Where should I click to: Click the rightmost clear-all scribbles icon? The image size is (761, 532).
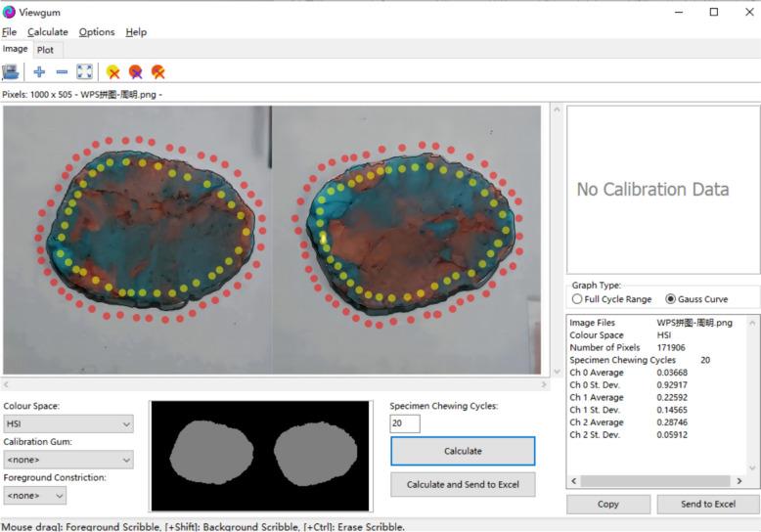pyautogui.click(x=157, y=71)
